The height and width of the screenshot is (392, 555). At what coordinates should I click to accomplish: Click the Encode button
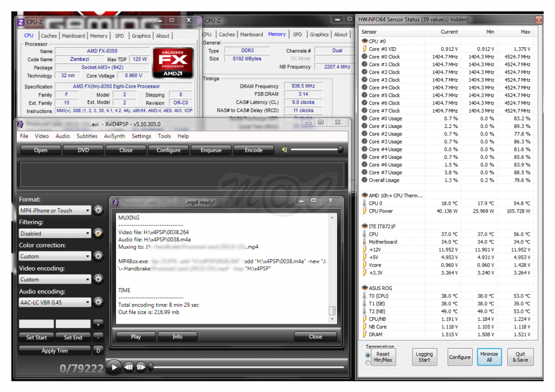pos(254,150)
